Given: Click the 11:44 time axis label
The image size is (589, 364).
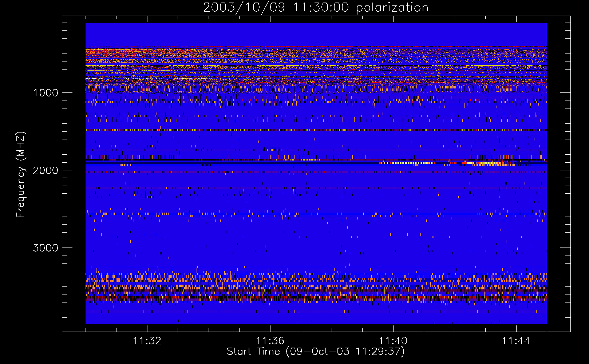Looking at the screenshot, I should click(x=516, y=341).
